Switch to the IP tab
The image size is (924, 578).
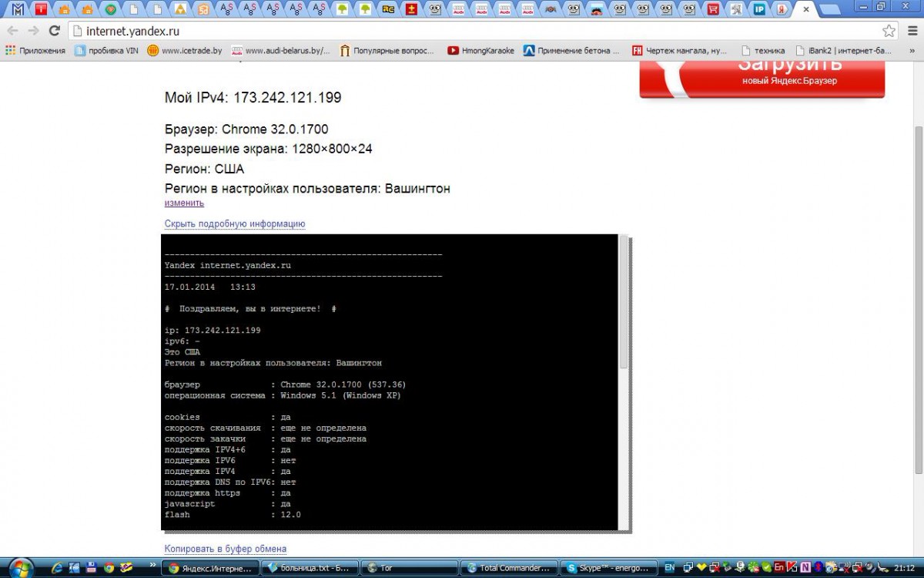(x=759, y=9)
